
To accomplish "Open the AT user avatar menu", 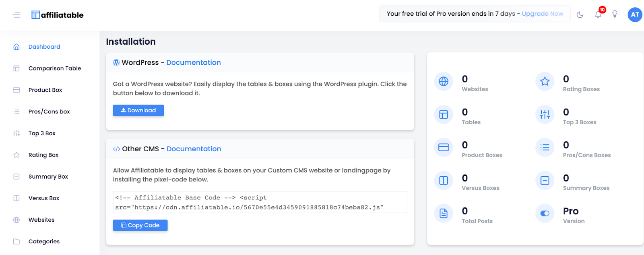I will pyautogui.click(x=635, y=15).
